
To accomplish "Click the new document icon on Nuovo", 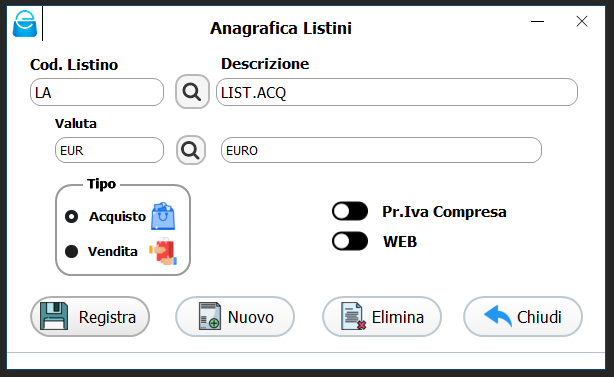I will coord(209,316).
